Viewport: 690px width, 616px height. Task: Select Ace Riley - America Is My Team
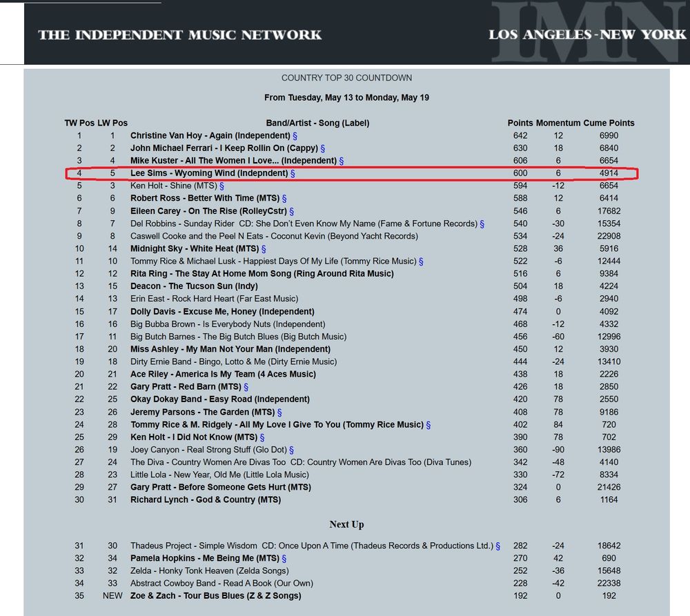click(223, 375)
